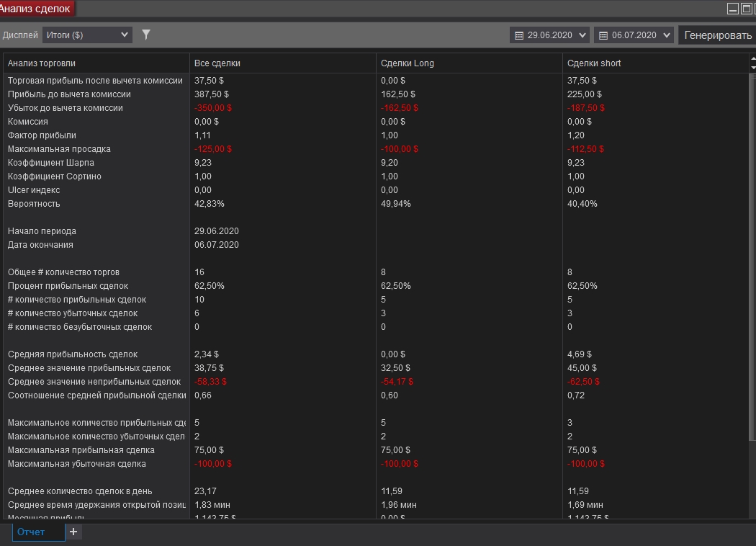Click the filter funnel icon
Screen dimensions: 756x546
click(146, 35)
